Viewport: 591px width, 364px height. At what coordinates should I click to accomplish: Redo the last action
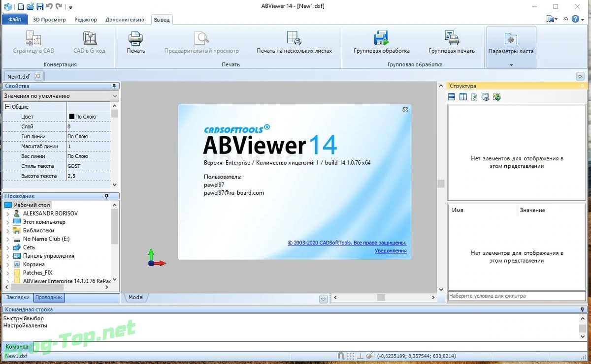[x=59, y=6]
